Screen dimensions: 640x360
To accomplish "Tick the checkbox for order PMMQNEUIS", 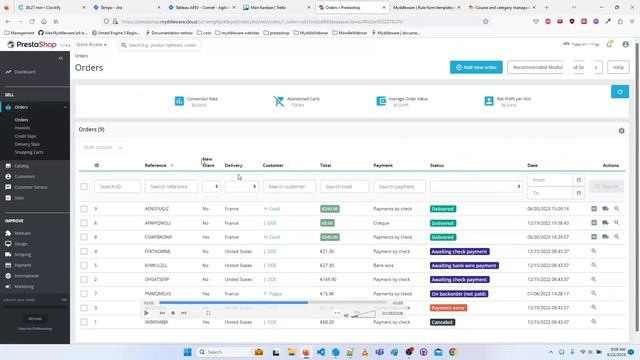I will [x=84, y=294].
